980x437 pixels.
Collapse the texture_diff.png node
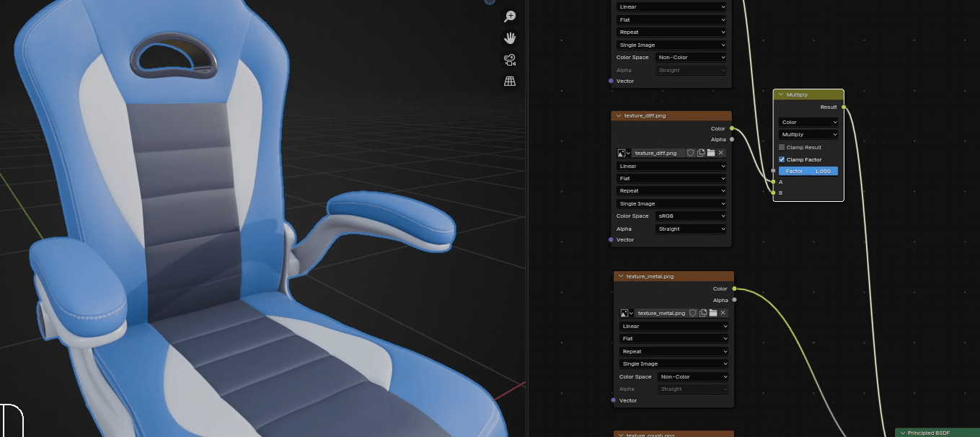click(619, 115)
